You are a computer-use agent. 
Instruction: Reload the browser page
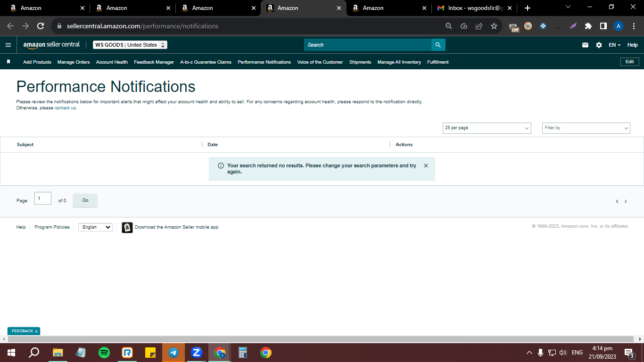tap(41, 26)
